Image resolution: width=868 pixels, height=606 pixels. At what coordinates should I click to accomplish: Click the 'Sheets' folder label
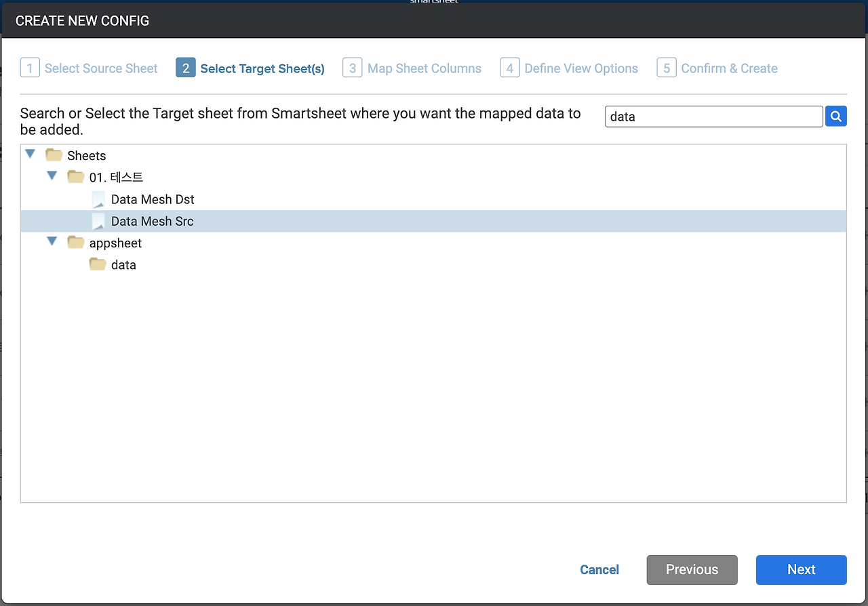point(87,156)
